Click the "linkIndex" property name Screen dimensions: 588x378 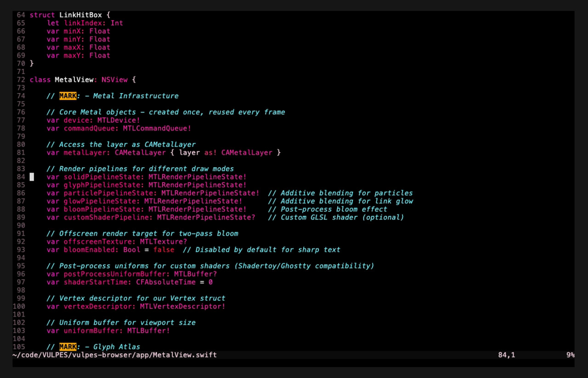pyautogui.click(x=83, y=23)
